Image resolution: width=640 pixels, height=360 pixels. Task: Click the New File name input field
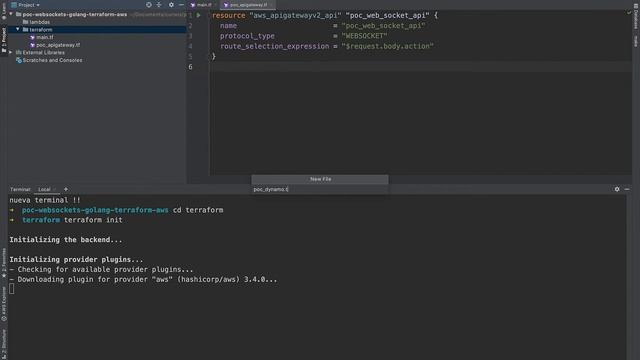click(x=320, y=189)
